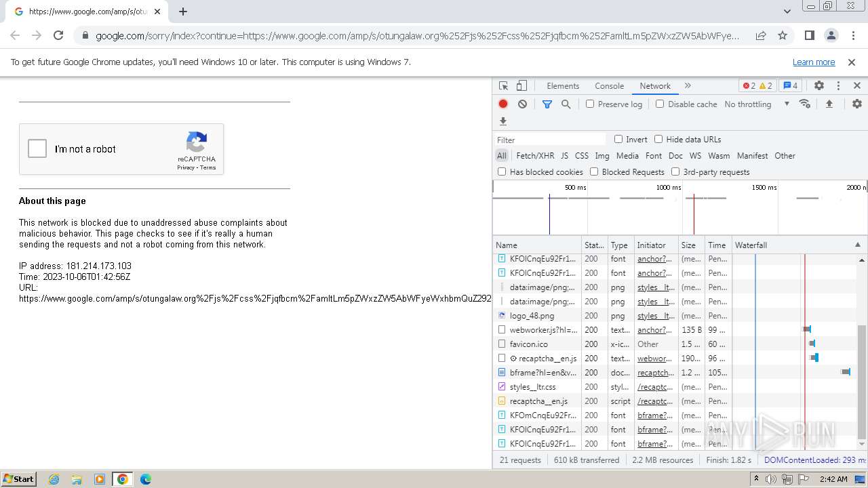This screenshot has height=488, width=868.
Task: Open the network search magnifier
Action: (566, 104)
